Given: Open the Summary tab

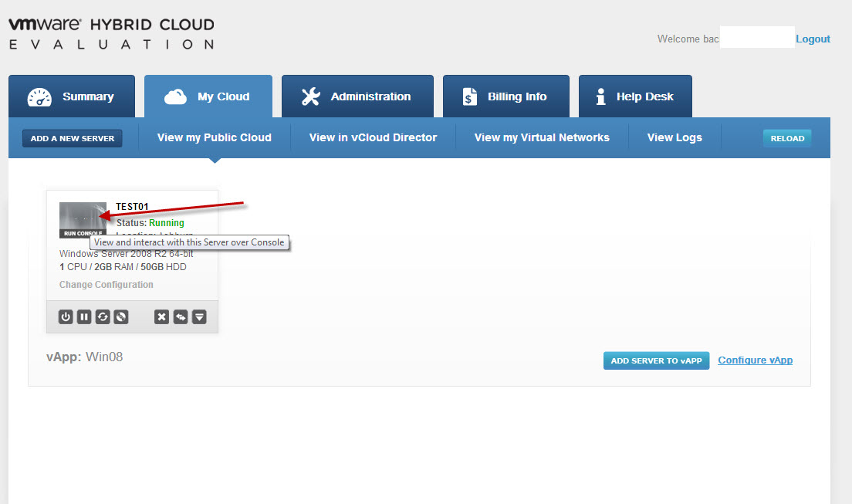Looking at the screenshot, I should (x=72, y=96).
